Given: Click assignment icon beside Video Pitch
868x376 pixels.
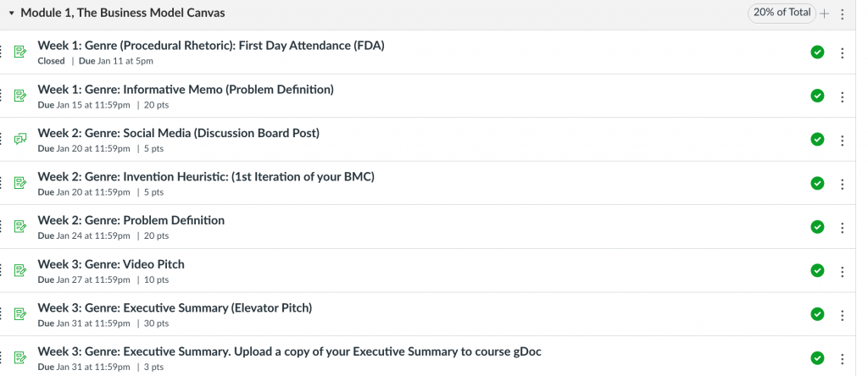Looking at the screenshot, I should point(20,270).
